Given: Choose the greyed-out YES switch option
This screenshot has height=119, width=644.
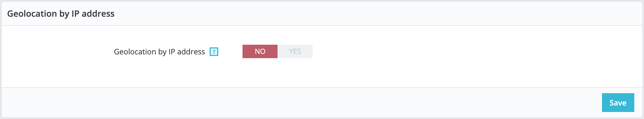Looking at the screenshot, I should coord(295,51).
